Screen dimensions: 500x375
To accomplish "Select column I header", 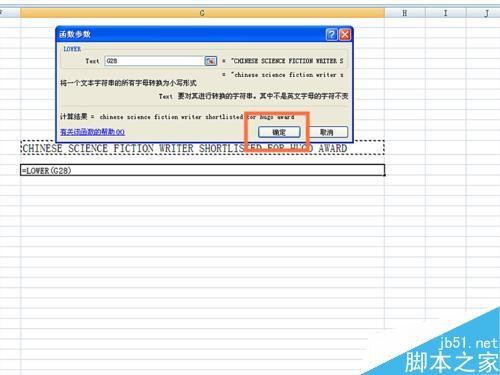I will click(x=445, y=13).
